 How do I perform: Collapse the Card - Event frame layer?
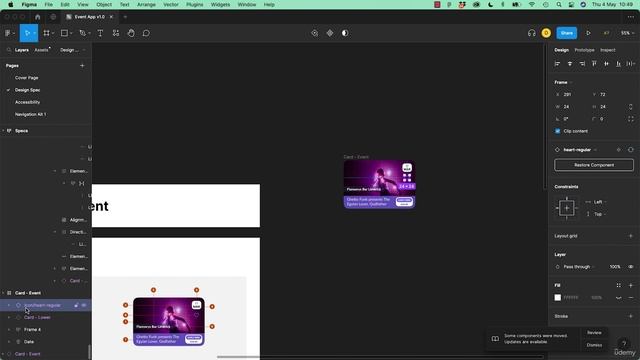(3, 293)
